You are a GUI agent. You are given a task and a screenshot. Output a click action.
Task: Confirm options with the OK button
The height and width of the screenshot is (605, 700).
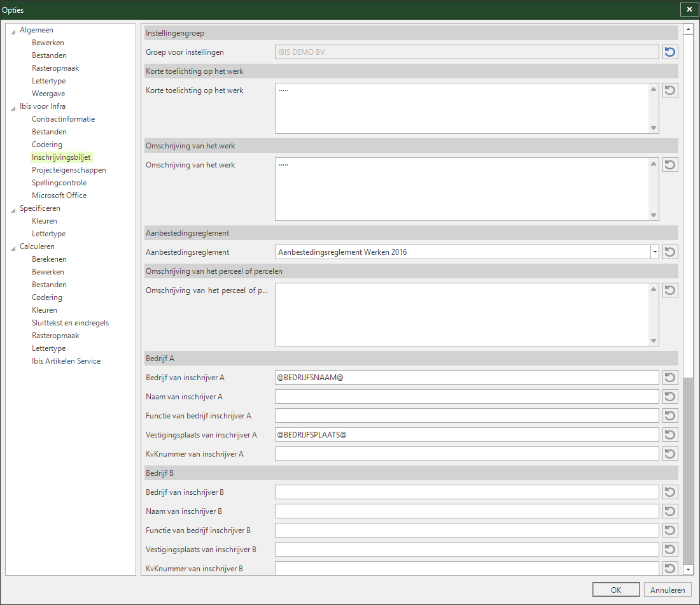615,590
